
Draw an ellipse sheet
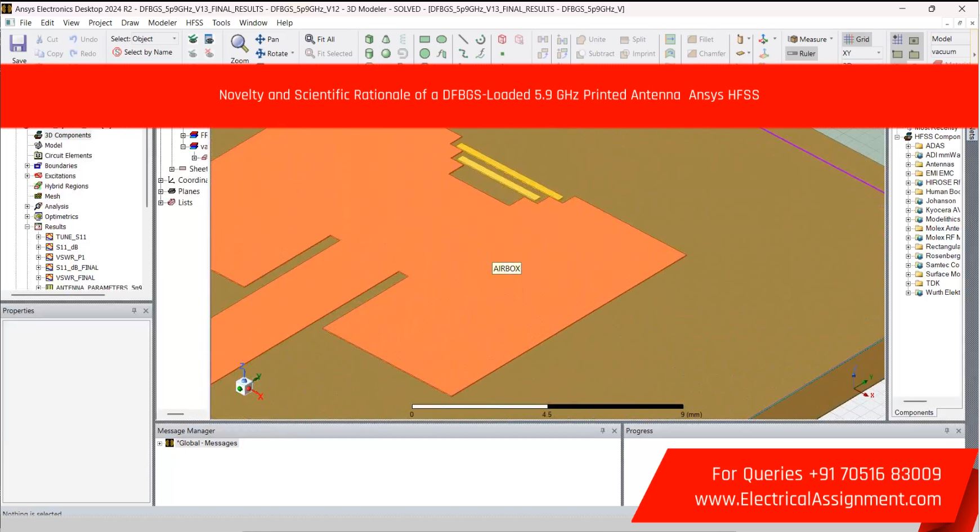pos(442,39)
